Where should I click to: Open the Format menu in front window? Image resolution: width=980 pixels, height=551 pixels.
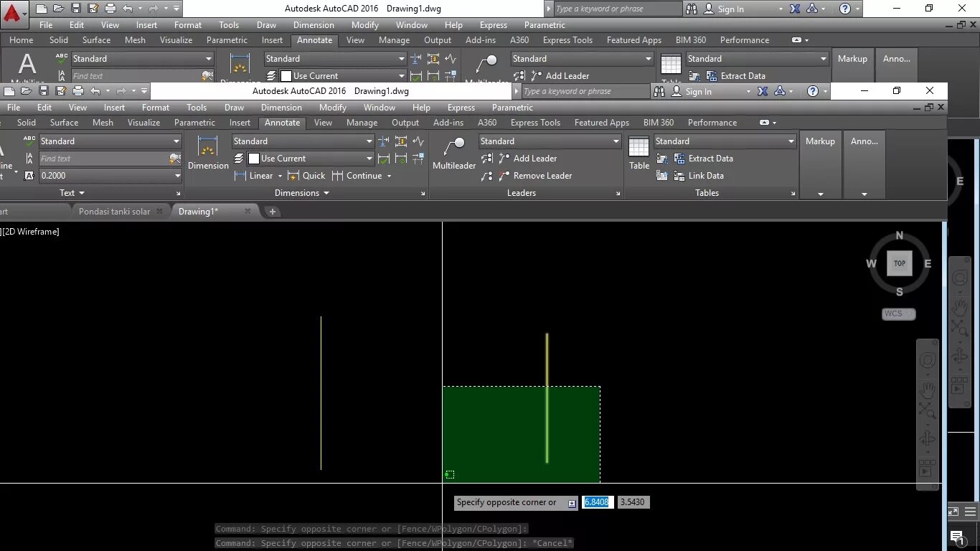[x=155, y=108]
